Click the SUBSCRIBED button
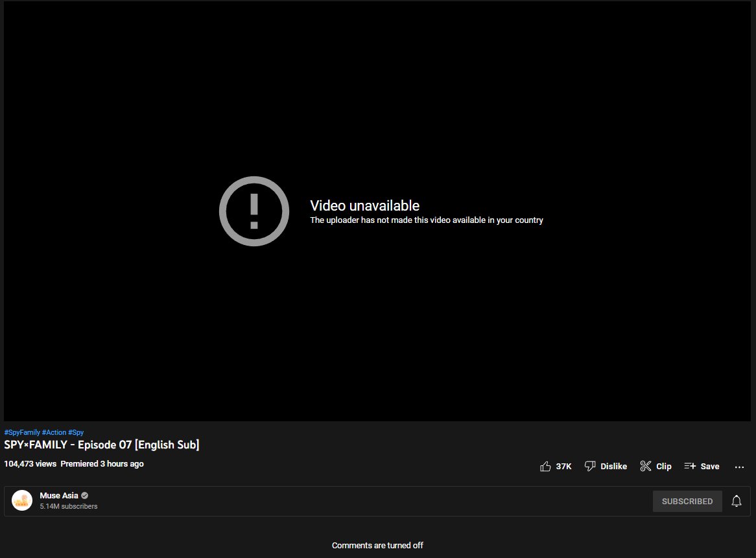This screenshot has height=558, width=756. [687, 501]
